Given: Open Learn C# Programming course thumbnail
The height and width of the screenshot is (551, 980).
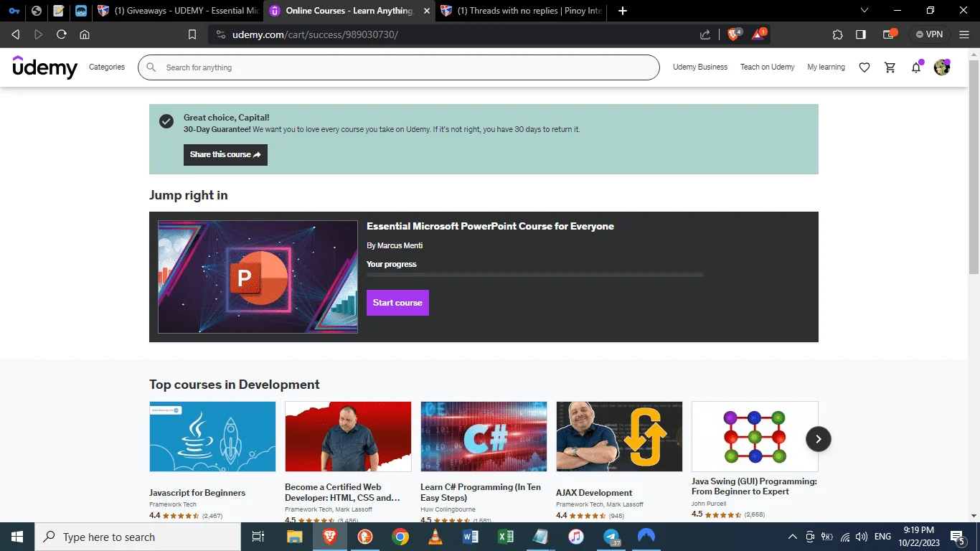Looking at the screenshot, I should tap(484, 436).
